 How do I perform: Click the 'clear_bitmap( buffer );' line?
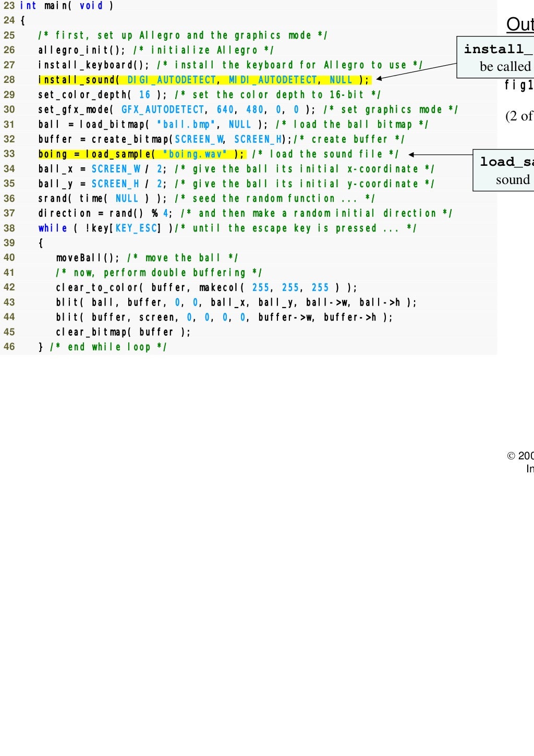tap(123, 332)
